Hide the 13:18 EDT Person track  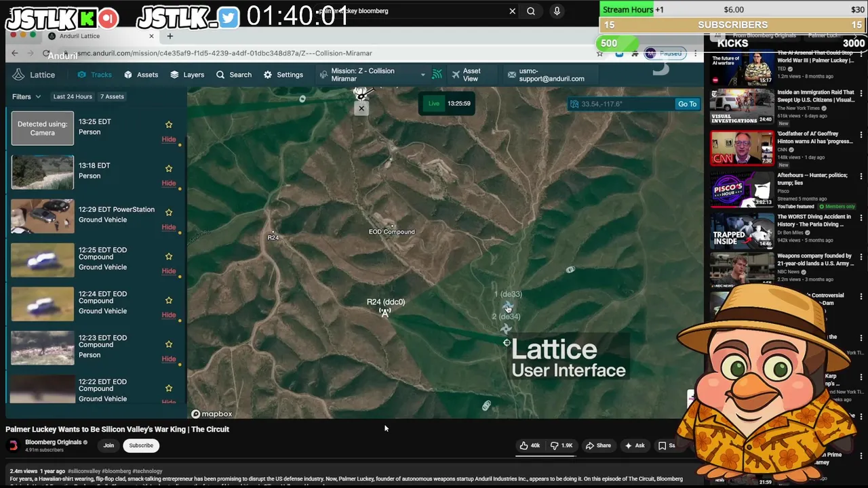tap(169, 183)
